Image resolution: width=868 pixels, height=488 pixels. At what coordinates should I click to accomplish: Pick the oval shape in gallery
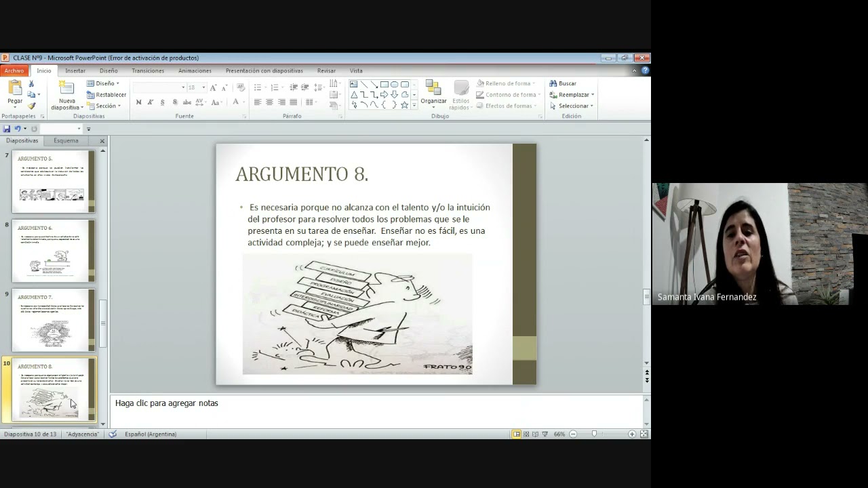pos(394,84)
